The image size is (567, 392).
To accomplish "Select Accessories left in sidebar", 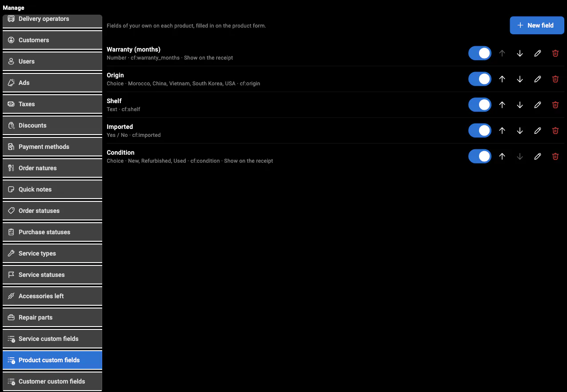I will pos(52,296).
